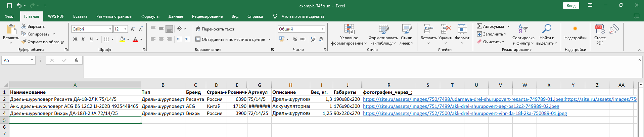Open Надстройки add-ins
This screenshot has height=137, width=644.
(x=575, y=33)
